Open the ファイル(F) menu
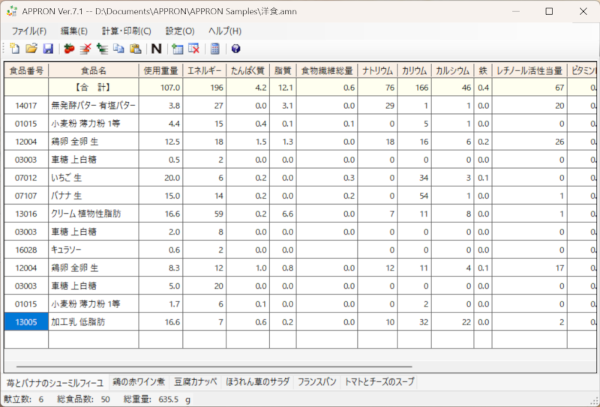Image resolution: width=600 pixels, height=407 pixels. (x=29, y=31)
